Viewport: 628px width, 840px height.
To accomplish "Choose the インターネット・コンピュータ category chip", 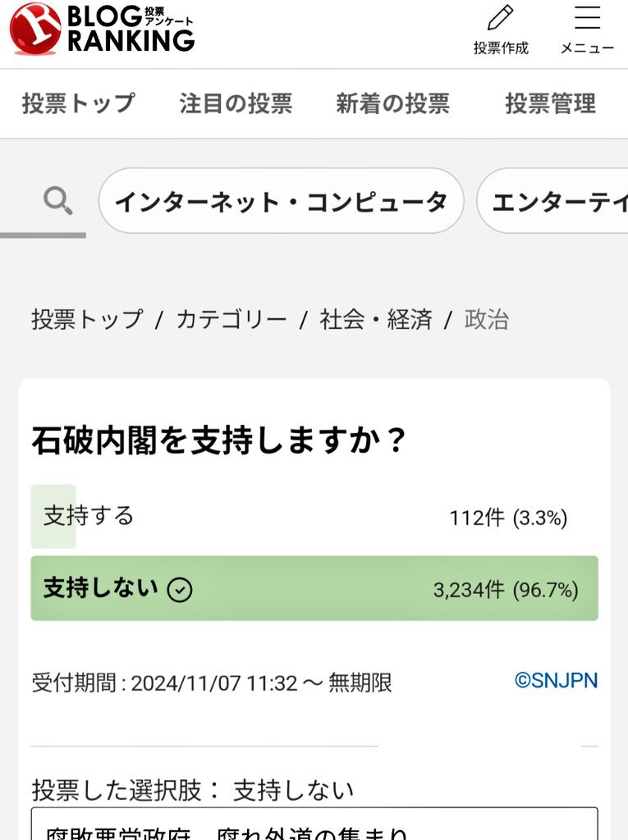I will [281, 201].
